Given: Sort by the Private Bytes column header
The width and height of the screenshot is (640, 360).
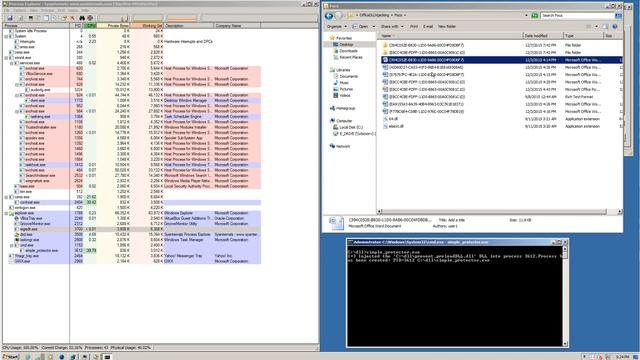Looking at the screenshot, I should [114, 26].
